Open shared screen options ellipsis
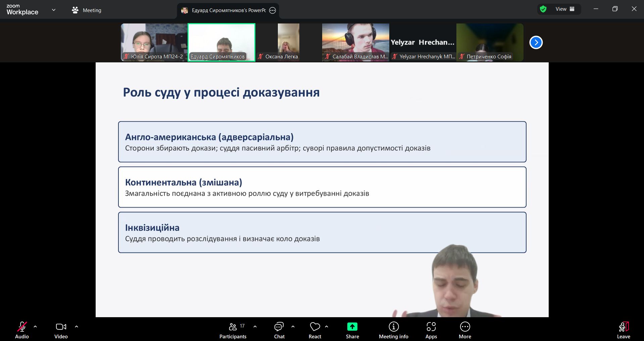The image size is (644, 341). click(273, 10)
